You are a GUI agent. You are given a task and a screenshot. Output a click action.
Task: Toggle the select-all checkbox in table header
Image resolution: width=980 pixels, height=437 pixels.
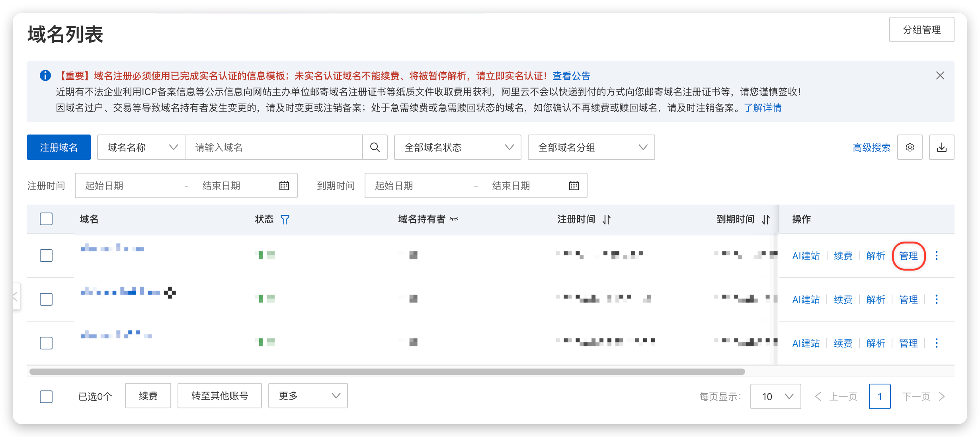click(46, 219)
